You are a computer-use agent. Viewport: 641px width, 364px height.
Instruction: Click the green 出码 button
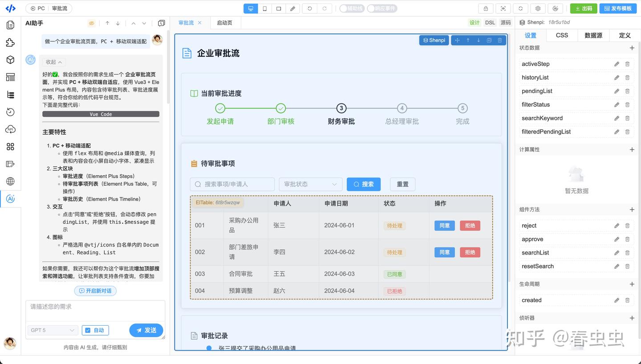pos(584,8)
